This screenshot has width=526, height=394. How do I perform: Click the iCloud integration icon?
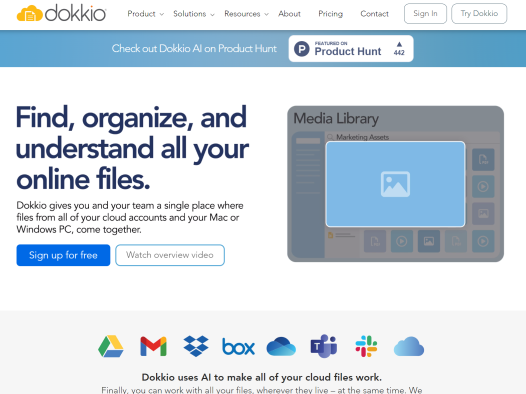tap(409, 347)
